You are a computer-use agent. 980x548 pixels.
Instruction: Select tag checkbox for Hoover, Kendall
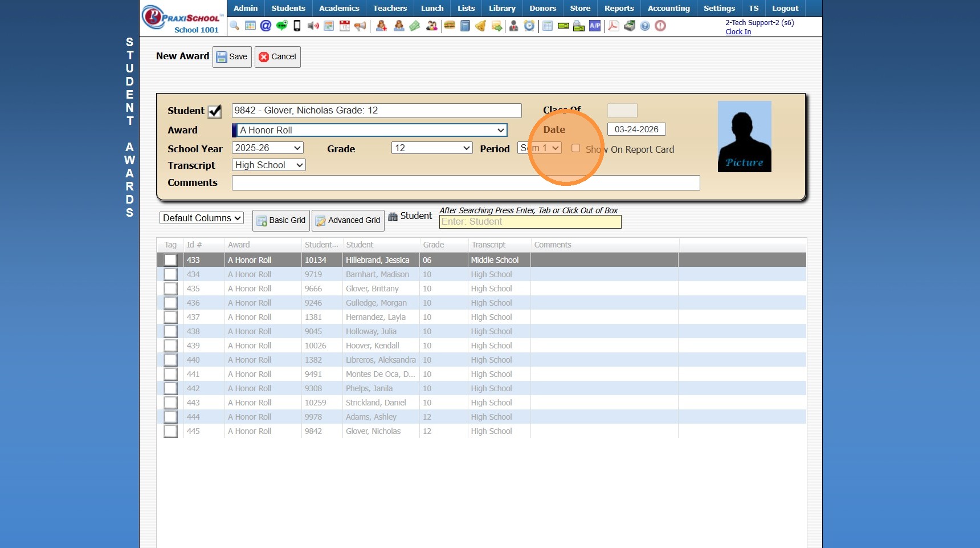[x=170, y=346]
